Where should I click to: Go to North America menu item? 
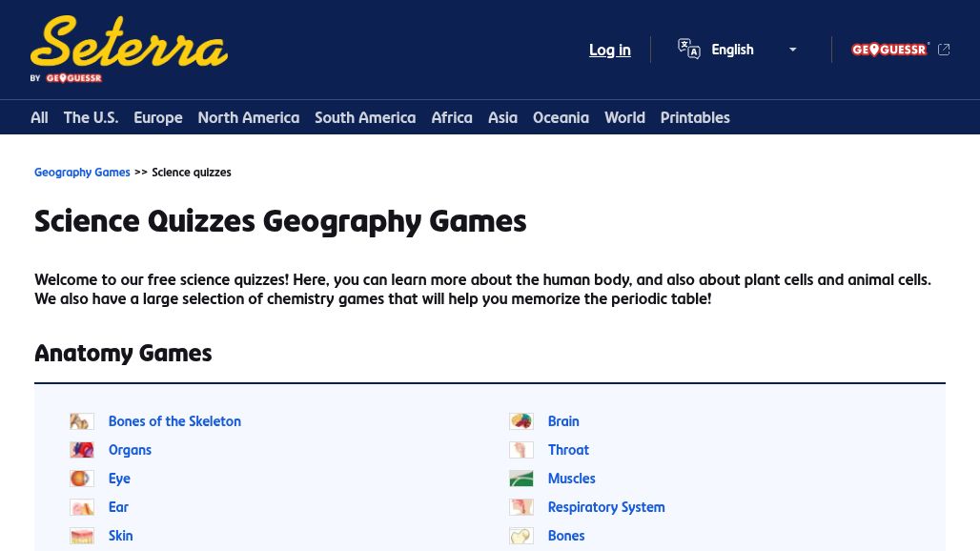coord(249,117)
